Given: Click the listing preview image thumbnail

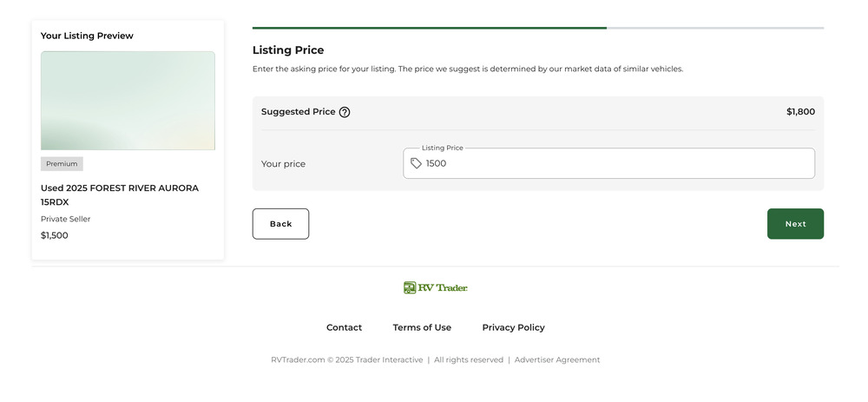Looking at the screenshot, I should [x=128, y=101].
